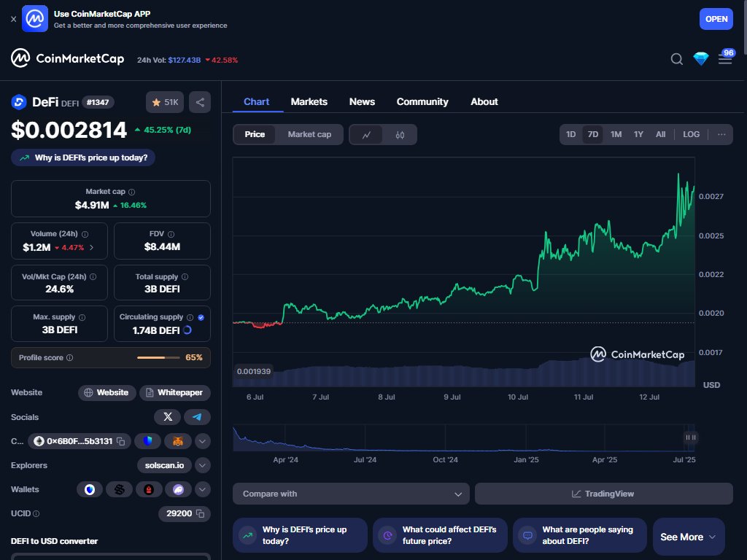Image resolution: width=747 pixels, height=560 pixels.
Task: Open the hamburger menu with 96 badge
Action: point(725,59)
